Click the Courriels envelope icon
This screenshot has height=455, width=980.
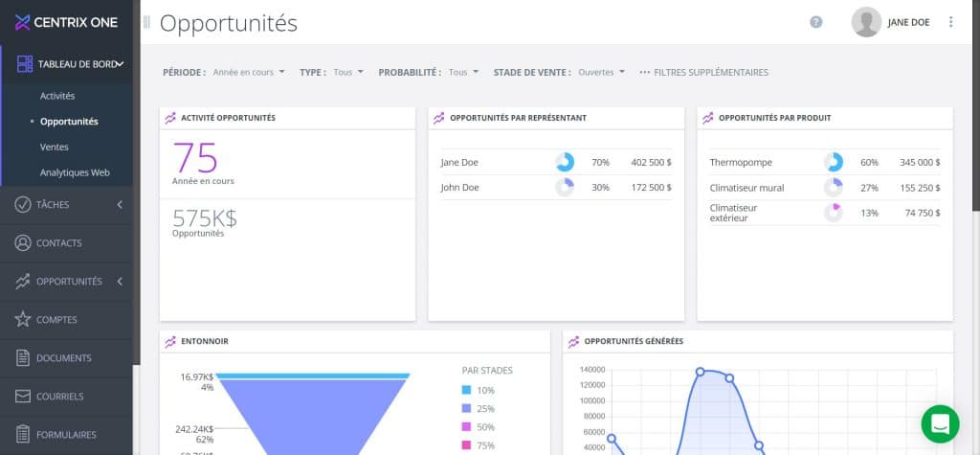coord(23,397)
